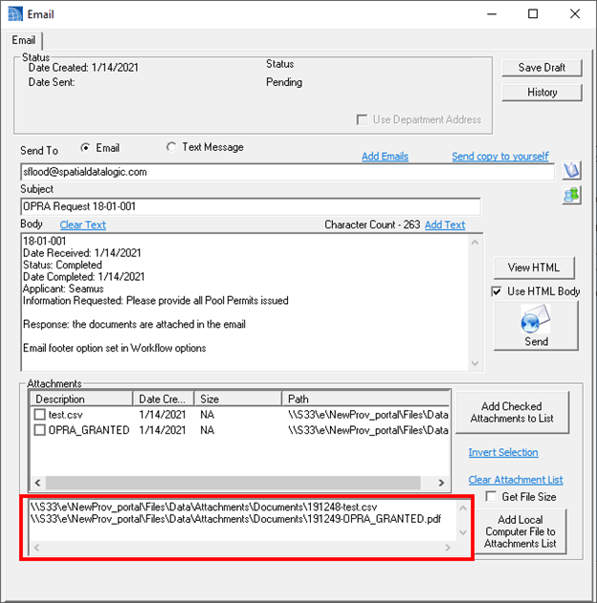This screenshot has height=603, width=597.
Task: Click the Subject field
Action: (250, 207)
